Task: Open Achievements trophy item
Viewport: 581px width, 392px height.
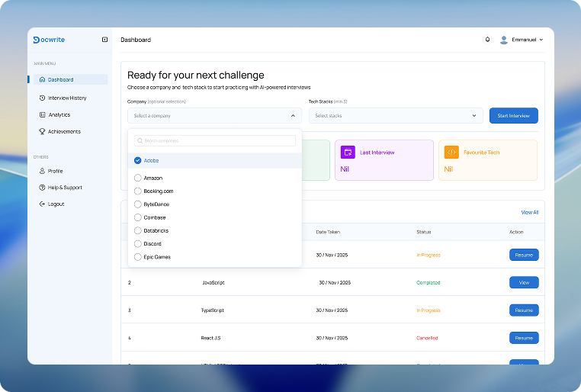Action: pyautogui.click(x=60, y=131)
